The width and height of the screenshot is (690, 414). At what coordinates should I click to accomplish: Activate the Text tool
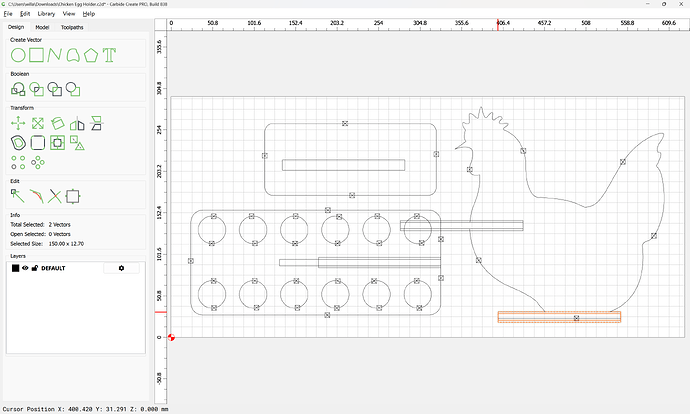pyautogui.click(x=109, y=55)
